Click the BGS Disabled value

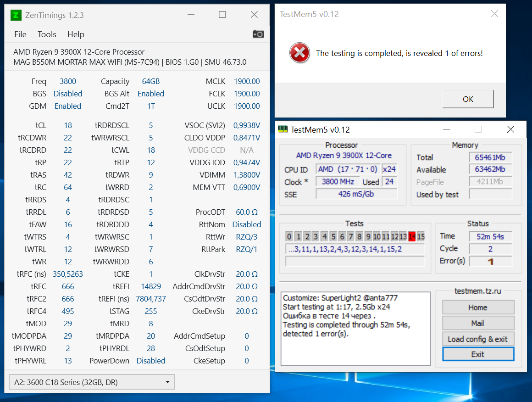(68, 94)
